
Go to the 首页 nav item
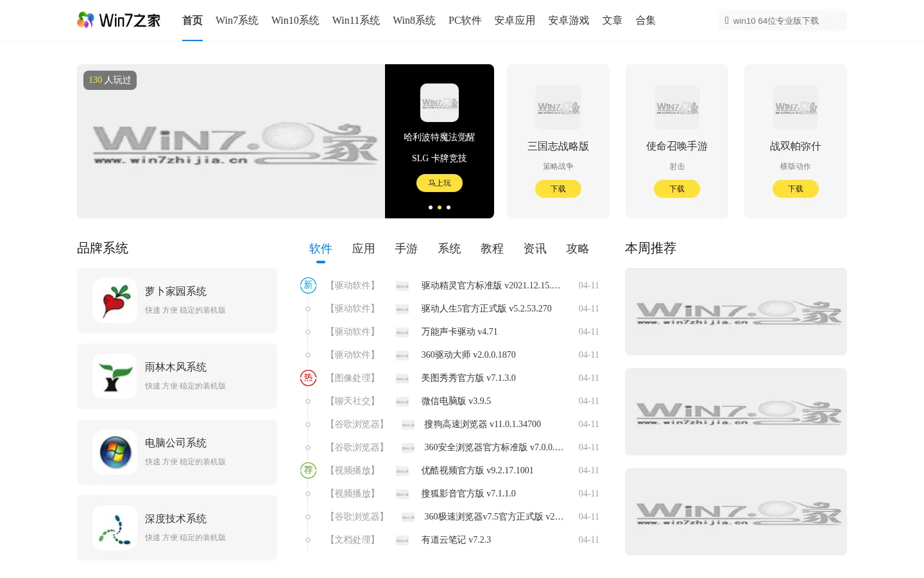pyautogui.click(x=193, y=21)
